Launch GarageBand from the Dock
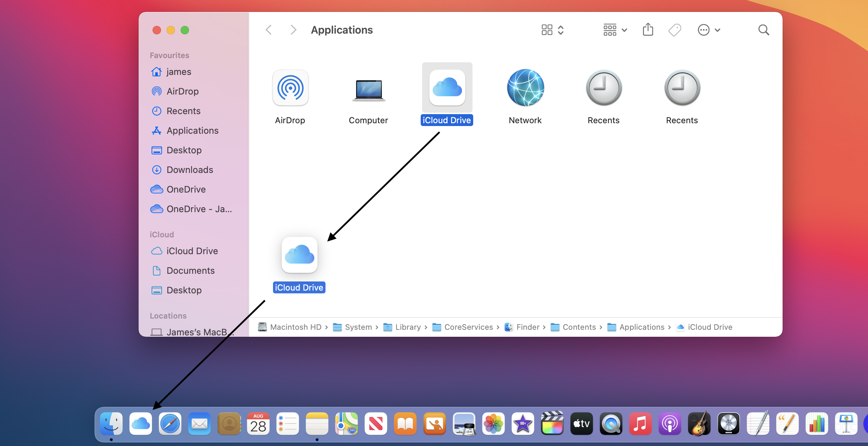 pyautogui.click(x=699, y=424)
